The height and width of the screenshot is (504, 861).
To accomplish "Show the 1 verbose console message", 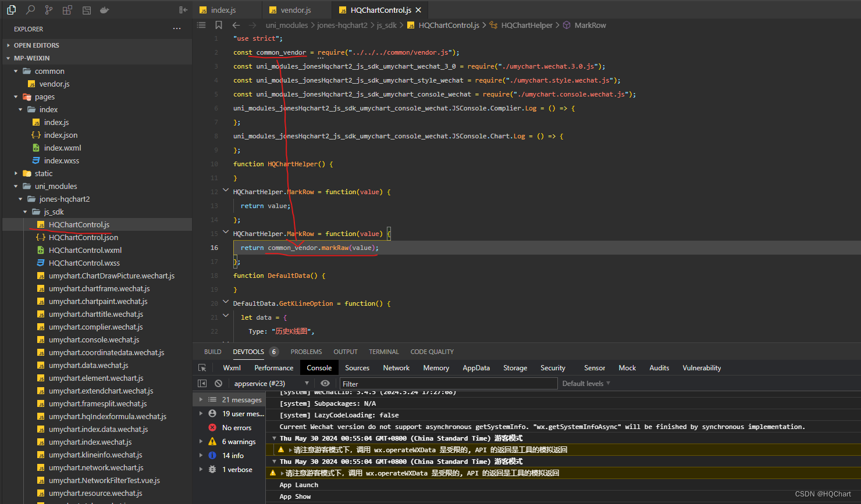I will (230, 470).
